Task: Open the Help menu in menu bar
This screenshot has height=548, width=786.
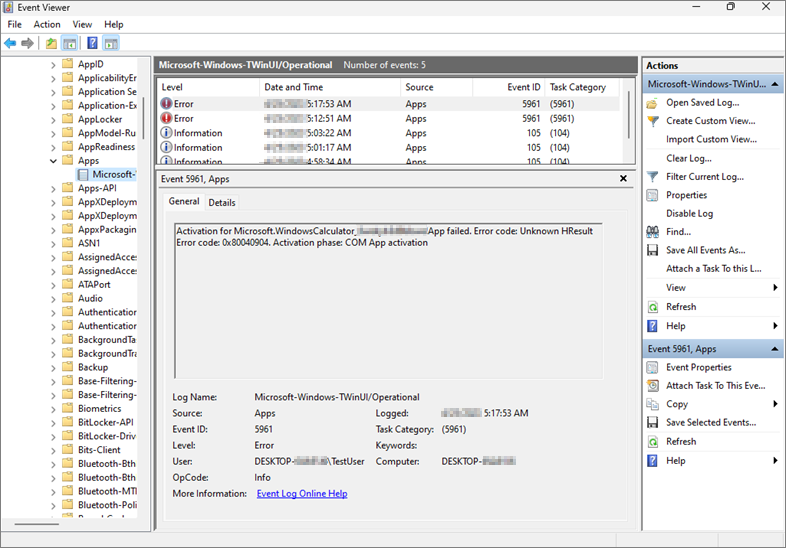Action: click(x=114, y=24)
